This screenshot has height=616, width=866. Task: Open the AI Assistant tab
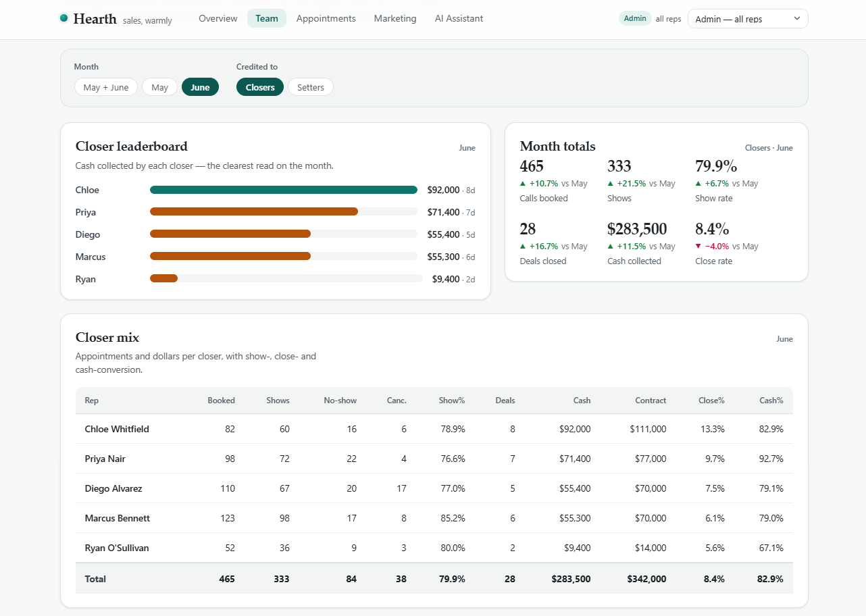[x=459, y=18]
